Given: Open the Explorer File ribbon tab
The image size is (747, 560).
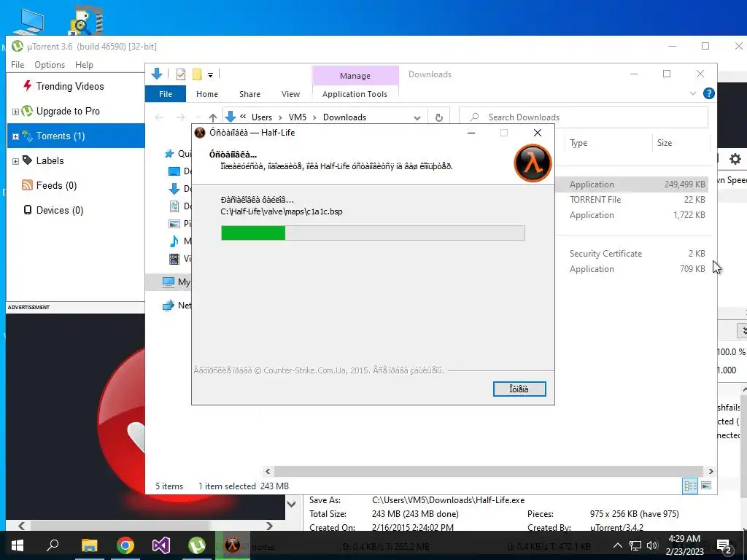Looking at the screenshot, I should click(x=166, y=94).
